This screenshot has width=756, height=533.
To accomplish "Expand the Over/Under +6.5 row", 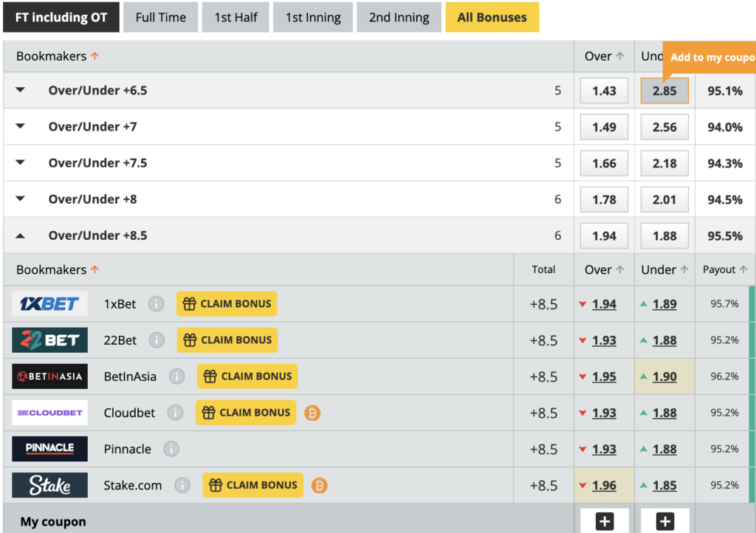I will [20, 90].
